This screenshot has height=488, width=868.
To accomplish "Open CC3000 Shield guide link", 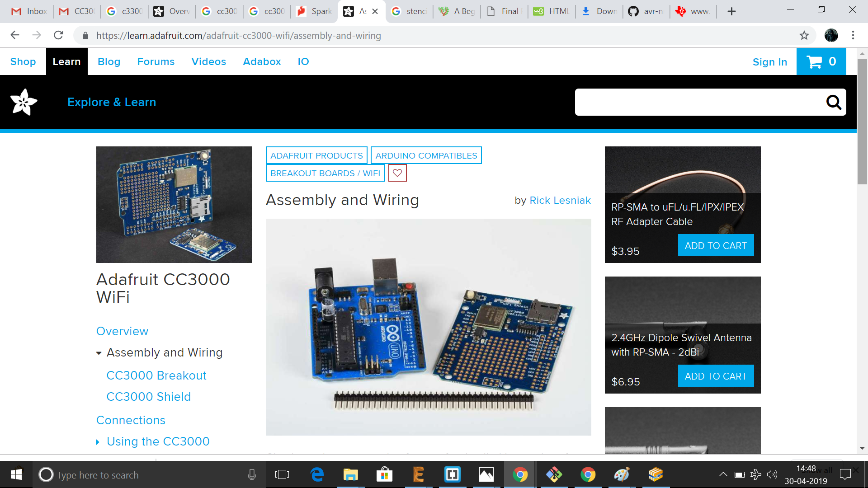I will click(x=148, y=397).
